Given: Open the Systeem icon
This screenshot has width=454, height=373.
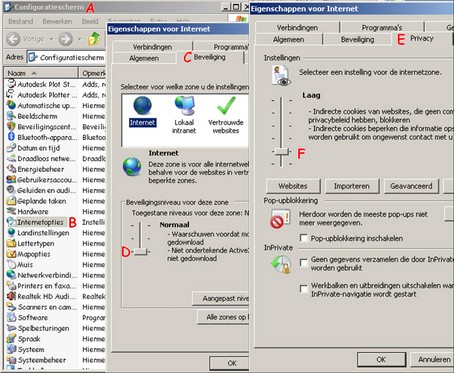Looking at the screenshot, I should click(12, 349).
